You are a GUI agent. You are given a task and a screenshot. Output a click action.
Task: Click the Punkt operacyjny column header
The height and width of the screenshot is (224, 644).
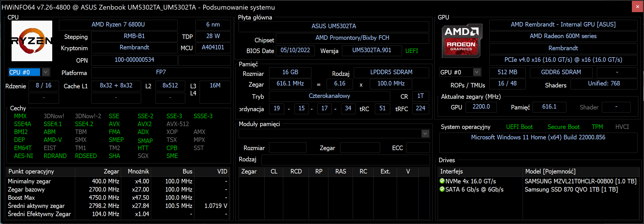coord(40,172)
